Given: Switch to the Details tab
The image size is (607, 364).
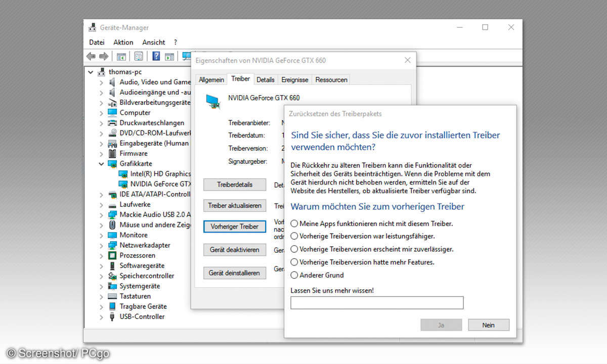Looking at the screenshot, I should point(266,80).
